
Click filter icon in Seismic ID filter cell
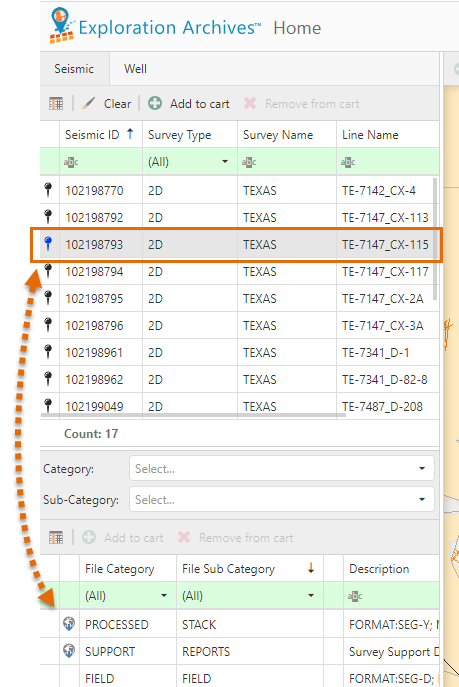pos(71,162)
